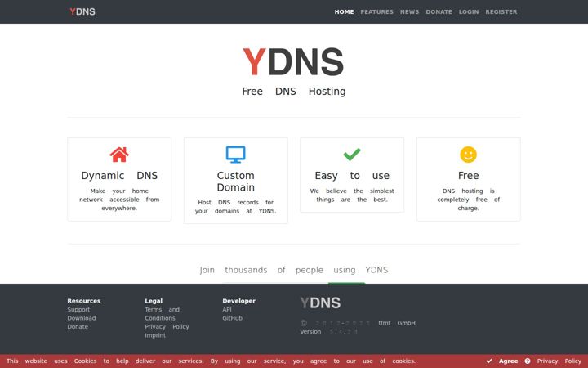Open the HOME nav item

pos(344,12)
